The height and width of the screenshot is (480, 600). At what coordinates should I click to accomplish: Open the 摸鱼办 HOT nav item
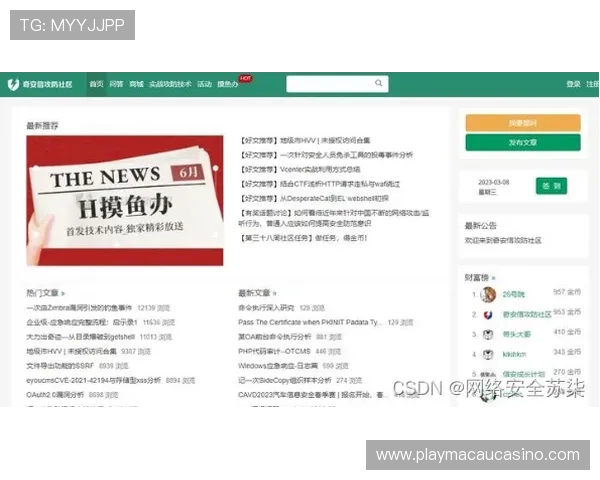pos(228,84)
